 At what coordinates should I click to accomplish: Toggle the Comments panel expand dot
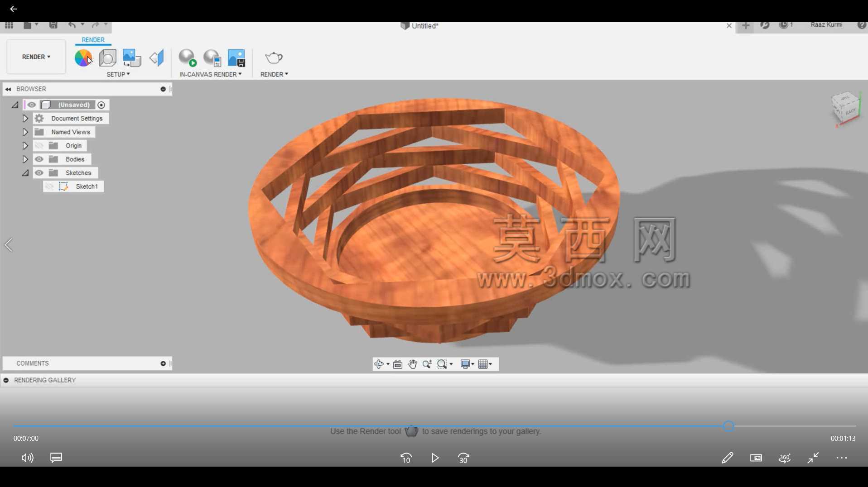coord(163,363)
